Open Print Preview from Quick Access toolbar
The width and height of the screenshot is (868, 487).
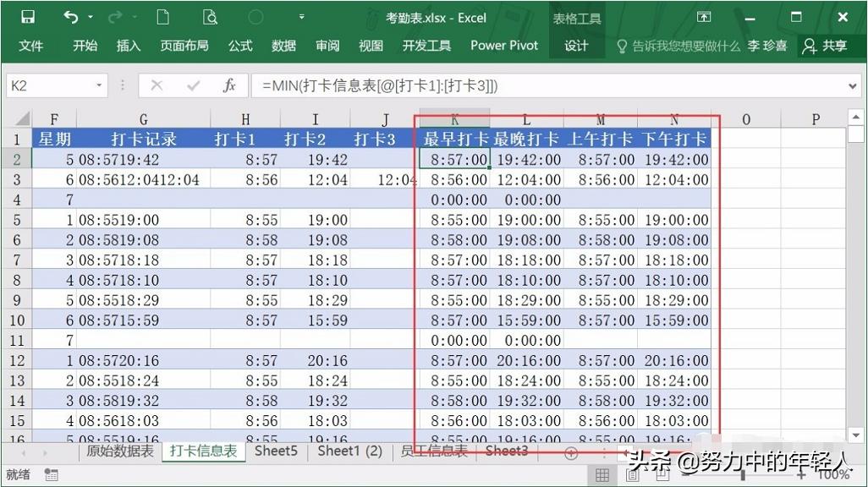click(209, 16)
